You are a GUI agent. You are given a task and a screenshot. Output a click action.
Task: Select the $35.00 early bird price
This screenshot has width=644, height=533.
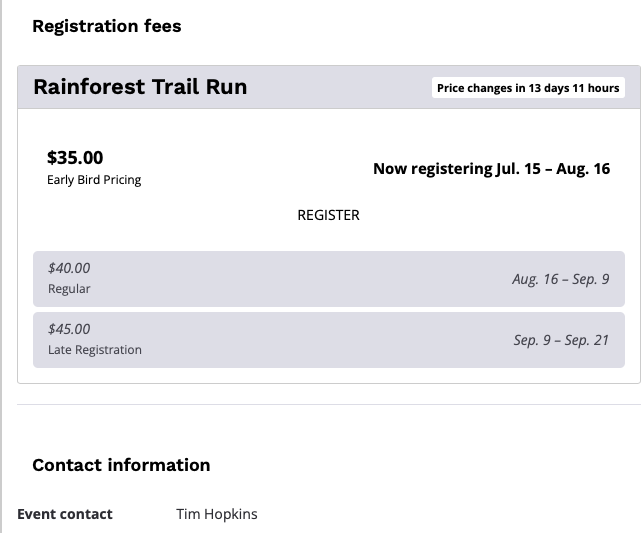pyautogui.click(x=75, y=157)
